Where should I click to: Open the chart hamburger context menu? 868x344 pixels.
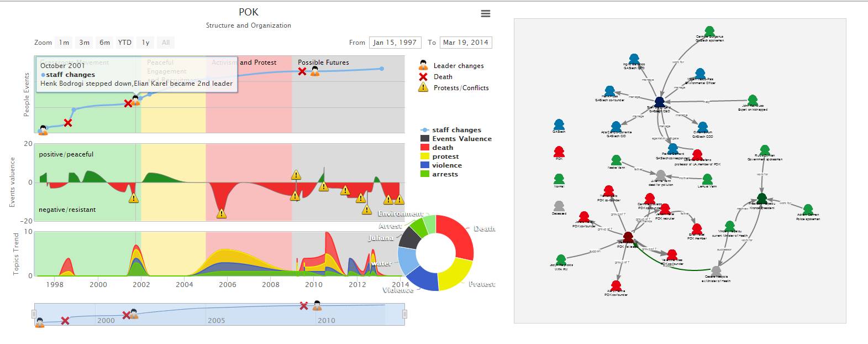(486, 14)
